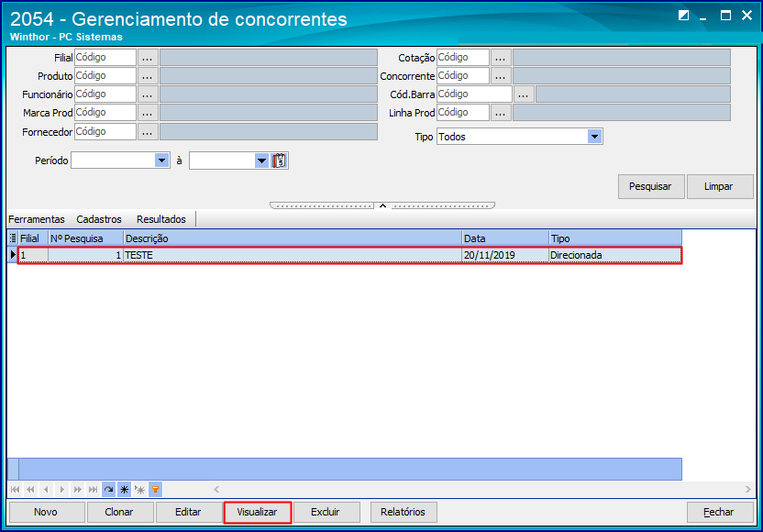Sort by Nº Pesquisa column header
This screenshot has height=532, width=763.
[85, 238]
